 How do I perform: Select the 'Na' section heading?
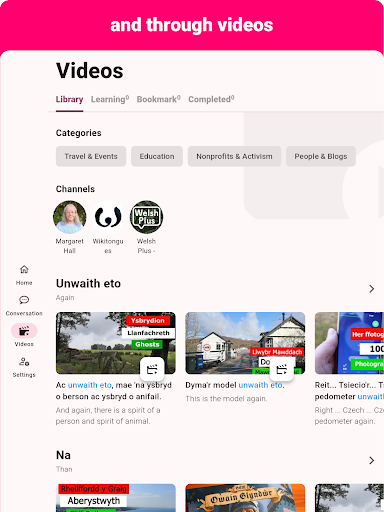63,455
